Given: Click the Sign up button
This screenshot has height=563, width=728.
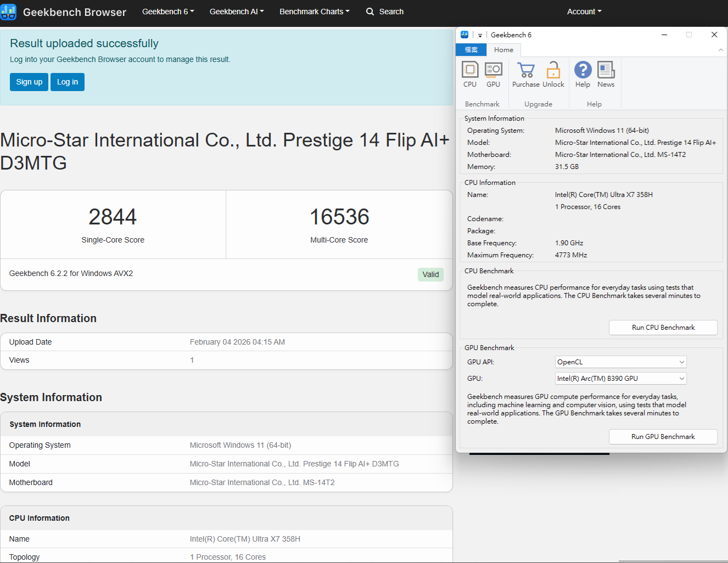Looking at the screenshot, I should pos(29,82).
